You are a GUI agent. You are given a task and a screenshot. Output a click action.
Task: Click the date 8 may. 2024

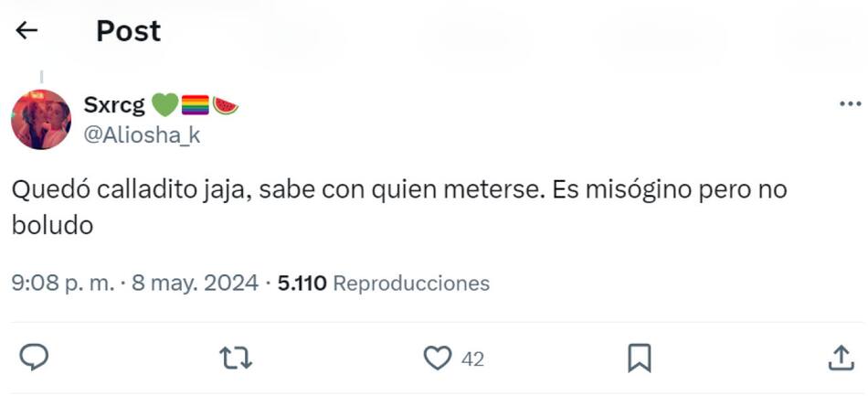tap(195, 284)
